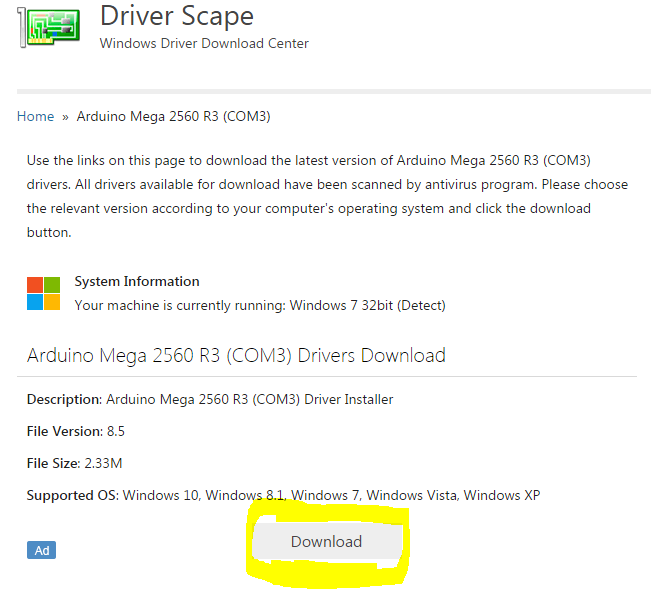Click the Description Driver Installer line
Viewport: 651px width, 589px height.
(x=210, y=399)
